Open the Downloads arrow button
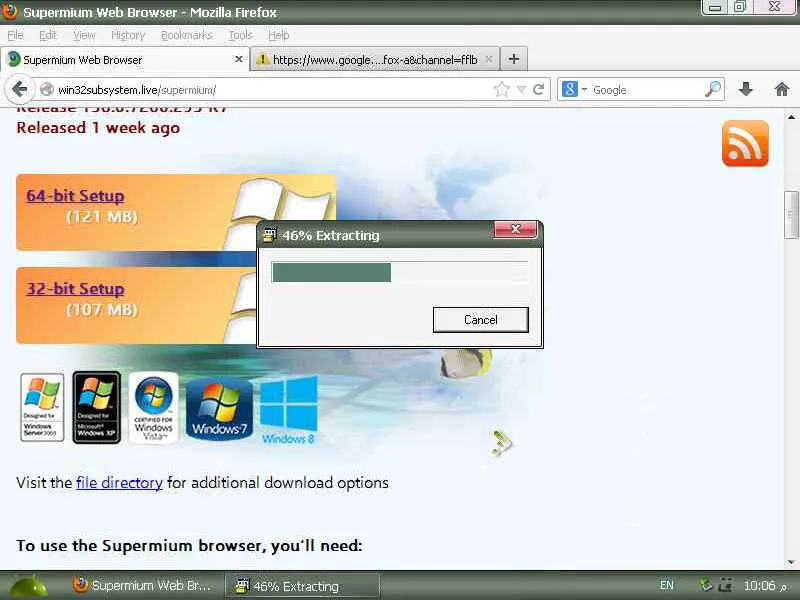This screenshot has width=800, height=600. click(746, 90)
